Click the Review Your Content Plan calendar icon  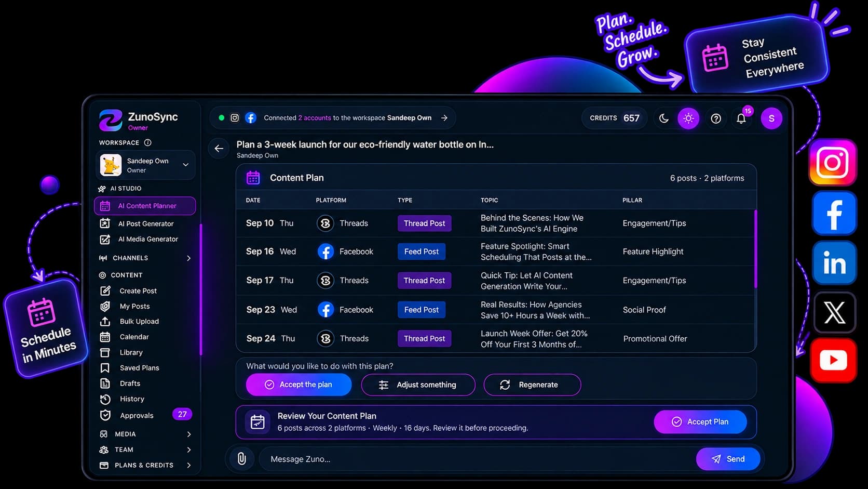pyautogui.click(x=257, y=422)
